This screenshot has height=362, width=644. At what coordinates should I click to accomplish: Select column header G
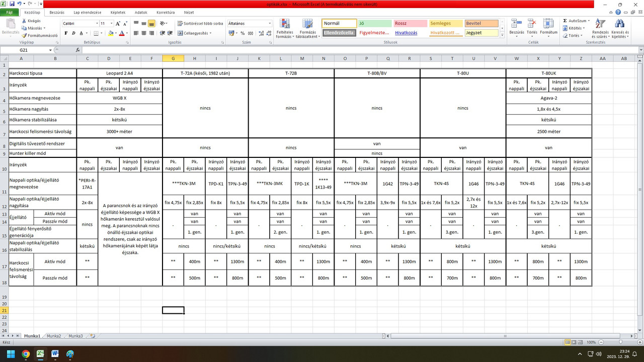coord(173,58)
